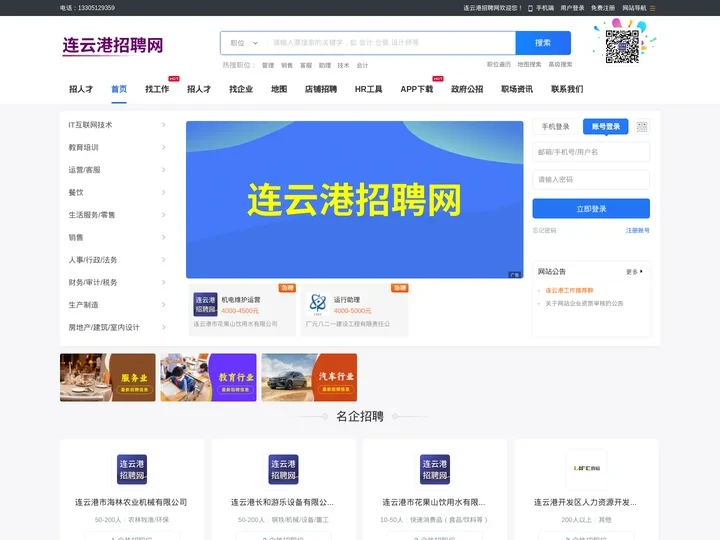This screenshot has height=540, width=720.
Task: Click the QR code login icon
Action: [641, 127]
